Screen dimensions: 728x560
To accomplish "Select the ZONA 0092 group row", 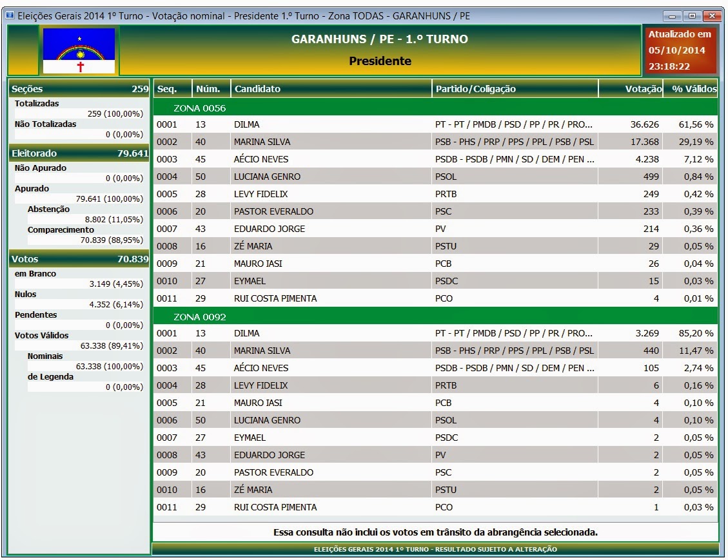I will point(435,317).
